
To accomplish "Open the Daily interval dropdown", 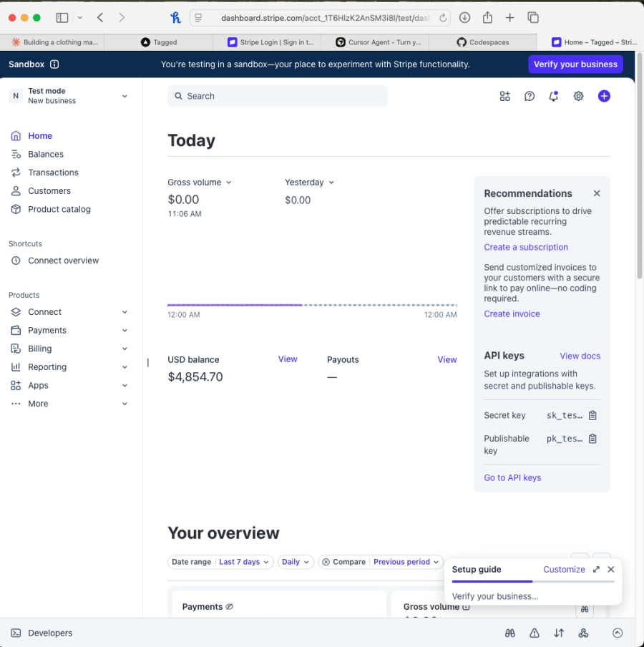I will click(296, 562).
